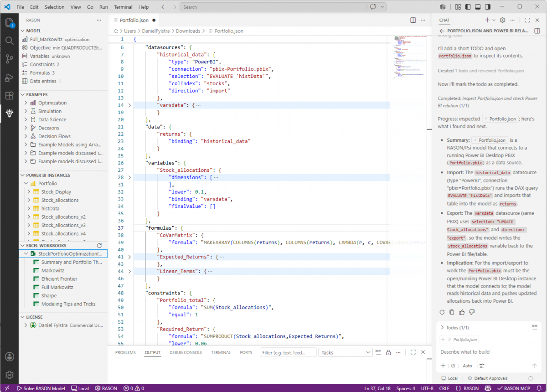Select RASON MCP status bar item
The image size is (547, 392).
pyautogui.click(x=513, y=388)
